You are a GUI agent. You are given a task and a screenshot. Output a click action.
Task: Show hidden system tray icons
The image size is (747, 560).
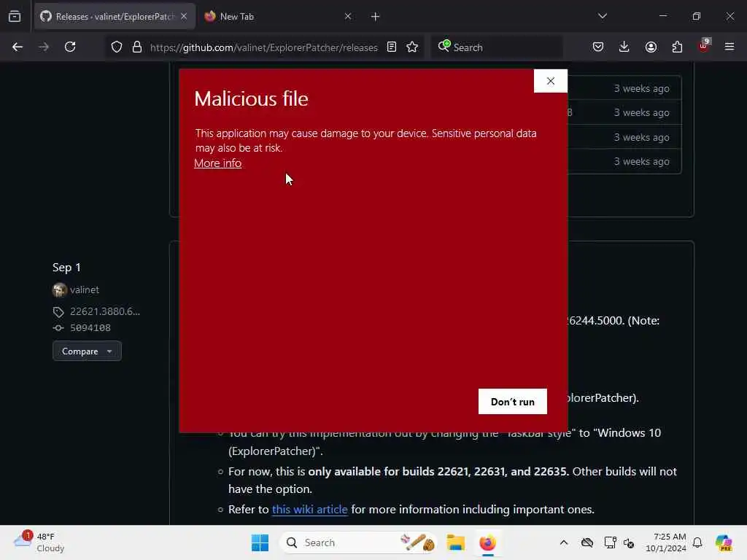tap(564, 542)
